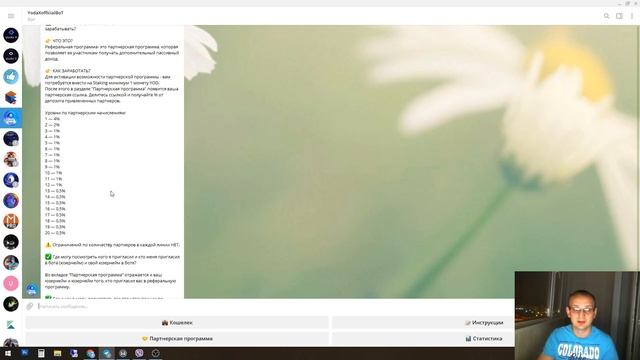Screen dimensions: 640x360
Task: Click the YodaXofficialBoT chat title
Action: coord(45,13)
